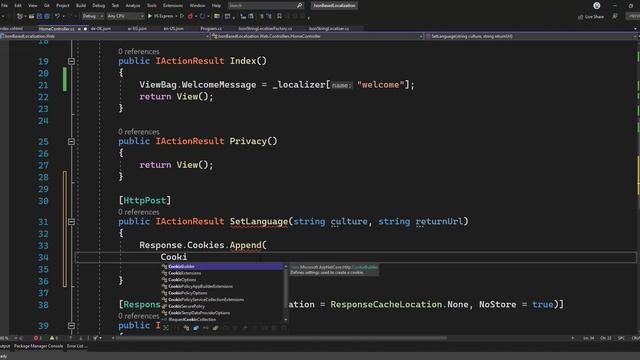
Task: Open the SetLanguage member navigation dropdown
Action: (531, 36)
